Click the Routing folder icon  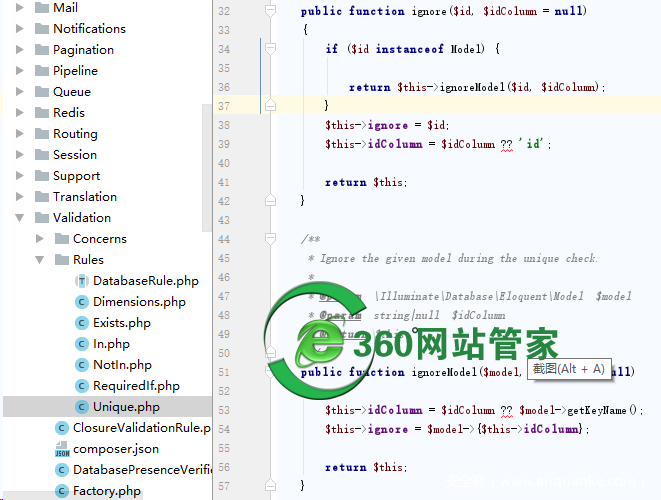42,134
